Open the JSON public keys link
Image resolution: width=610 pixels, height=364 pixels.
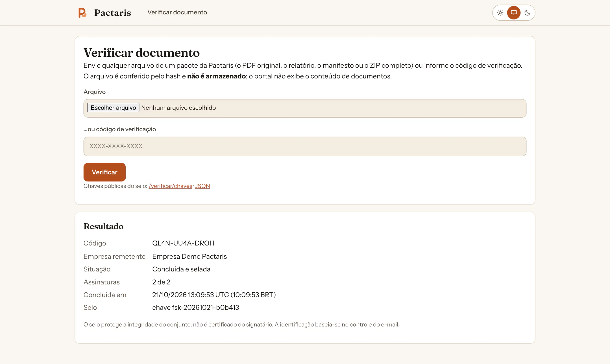point(202,186)
